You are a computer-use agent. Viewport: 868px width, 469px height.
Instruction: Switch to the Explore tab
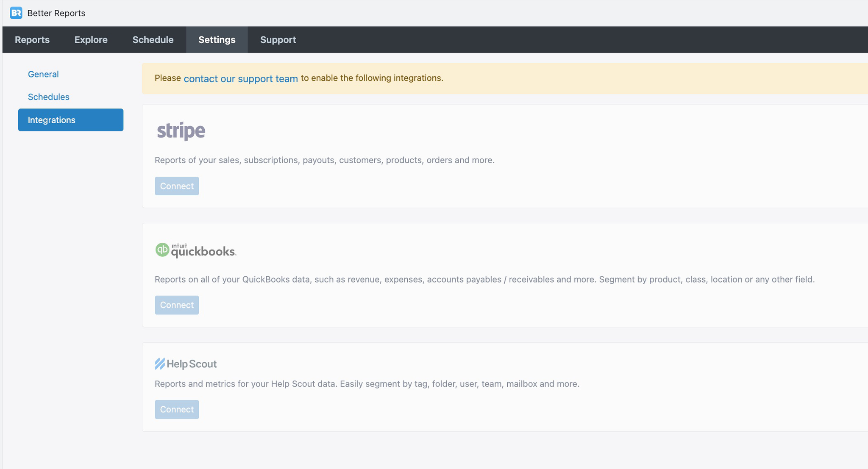[91, 40]
